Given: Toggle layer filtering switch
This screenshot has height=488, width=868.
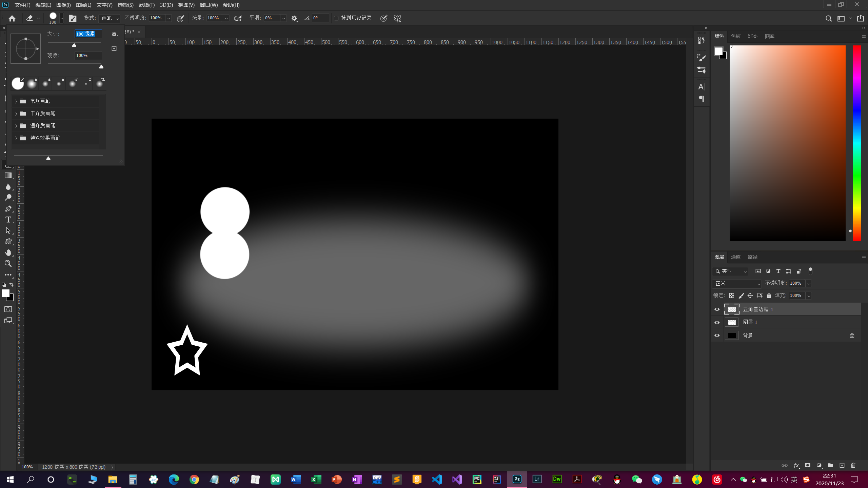Looking at the screenshot, I should [810, 271].
